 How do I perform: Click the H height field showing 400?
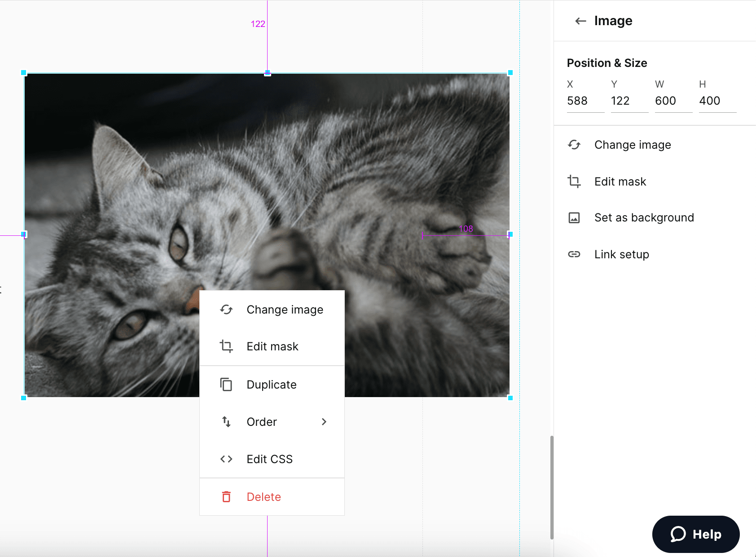(718, 101)
